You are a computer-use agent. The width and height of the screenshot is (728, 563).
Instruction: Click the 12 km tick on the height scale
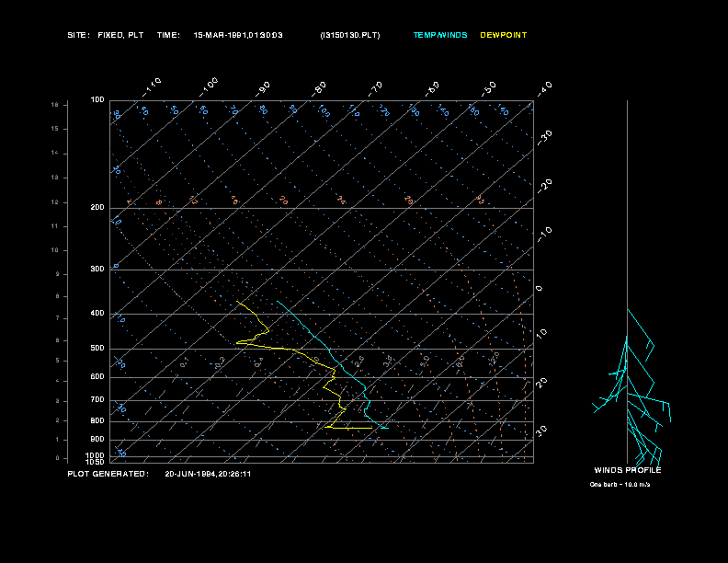pos(55,202)
